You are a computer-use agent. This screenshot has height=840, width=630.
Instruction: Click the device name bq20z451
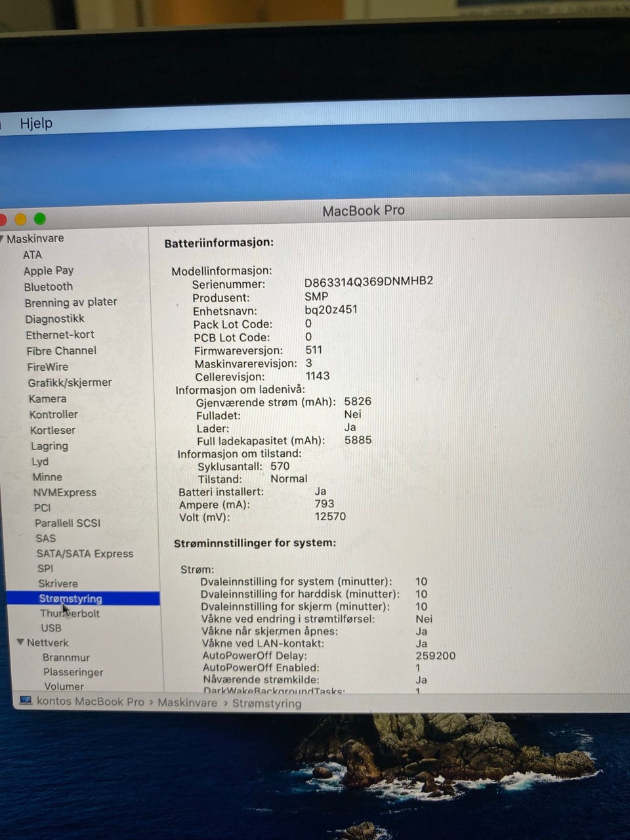point(331,310)
